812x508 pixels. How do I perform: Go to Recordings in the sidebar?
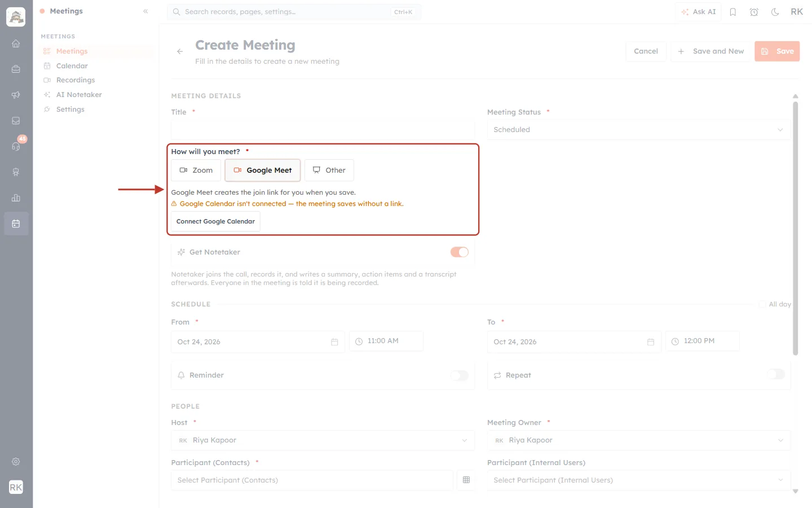[75, 80]
